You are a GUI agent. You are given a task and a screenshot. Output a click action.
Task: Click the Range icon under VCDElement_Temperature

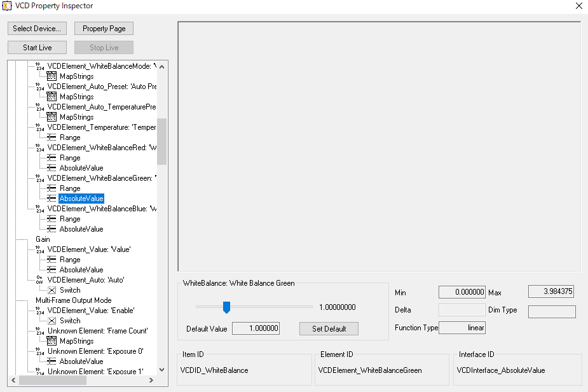(51, 137)
